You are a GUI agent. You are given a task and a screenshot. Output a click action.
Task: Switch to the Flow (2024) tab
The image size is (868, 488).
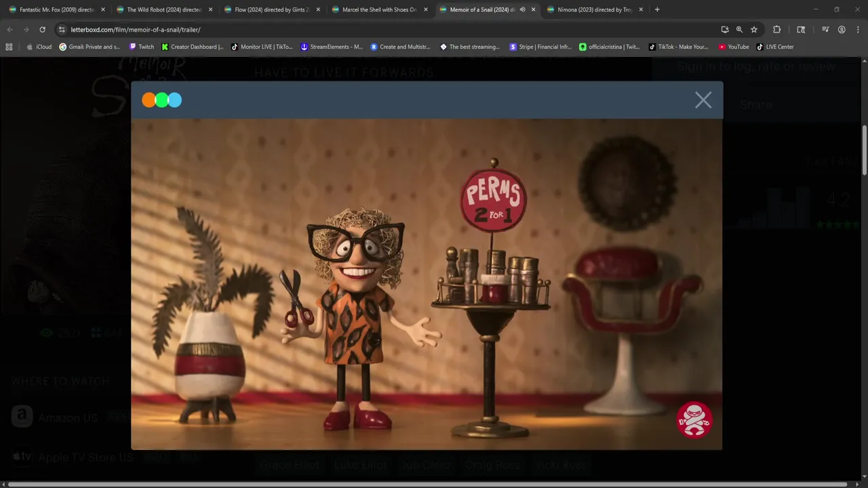tap(271, 9)
